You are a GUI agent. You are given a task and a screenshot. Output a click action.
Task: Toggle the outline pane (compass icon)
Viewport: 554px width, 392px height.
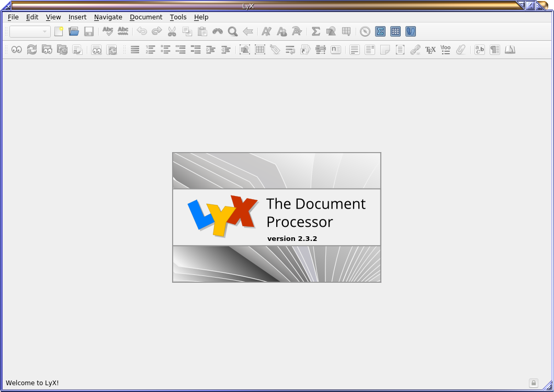[x=365, y=31]
